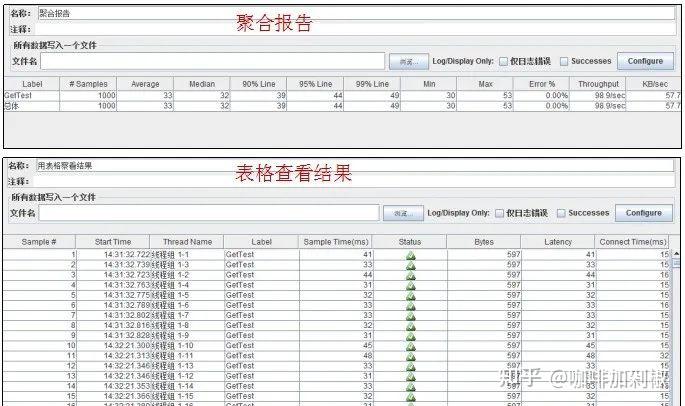Sort by the Throughput column header
The height and width of the screenshot is (406, 685).
(x=598, y=84)
